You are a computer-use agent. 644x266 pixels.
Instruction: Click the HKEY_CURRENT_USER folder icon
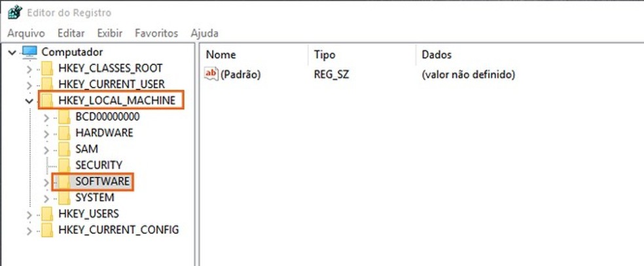click(47, 84)
